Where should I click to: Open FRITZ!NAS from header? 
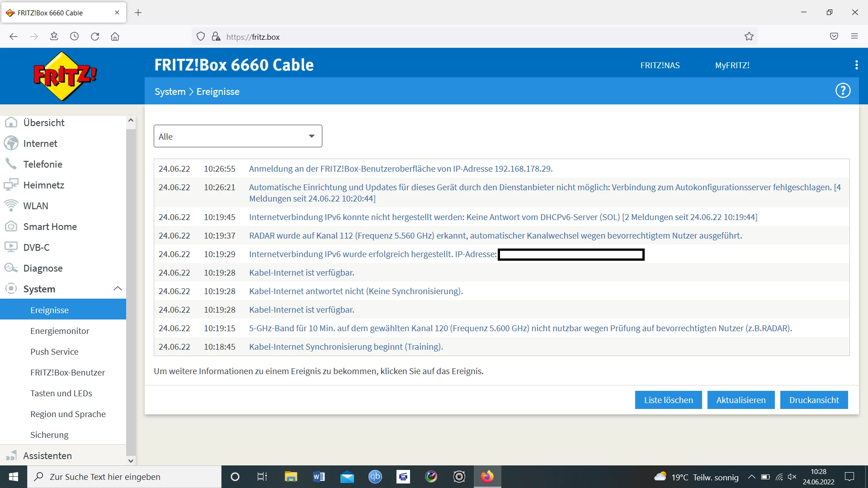(x=660, y=65)
